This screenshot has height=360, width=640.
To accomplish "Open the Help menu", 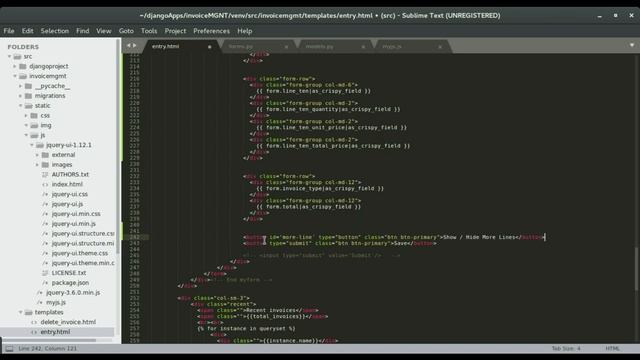I will tap(244, 31).
